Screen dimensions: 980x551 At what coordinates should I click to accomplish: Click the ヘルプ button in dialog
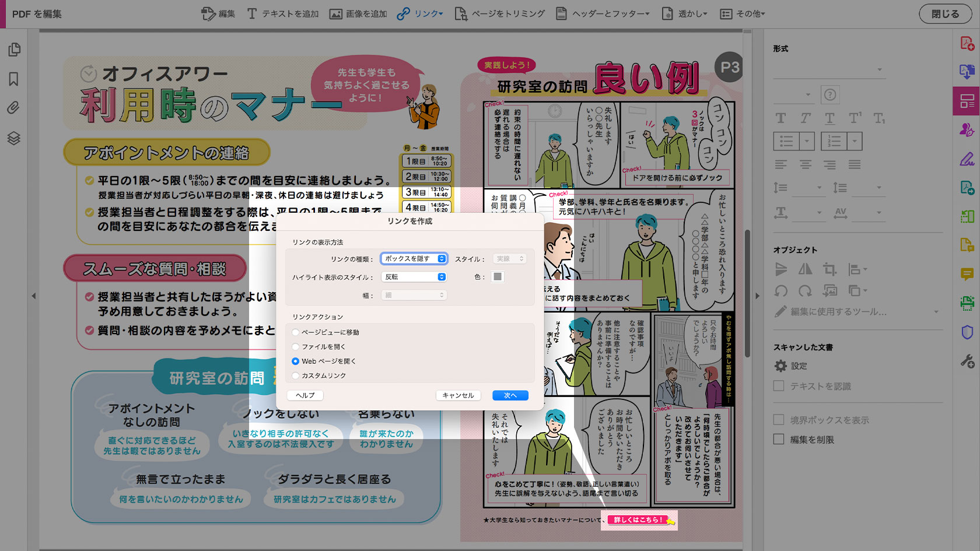305,395
